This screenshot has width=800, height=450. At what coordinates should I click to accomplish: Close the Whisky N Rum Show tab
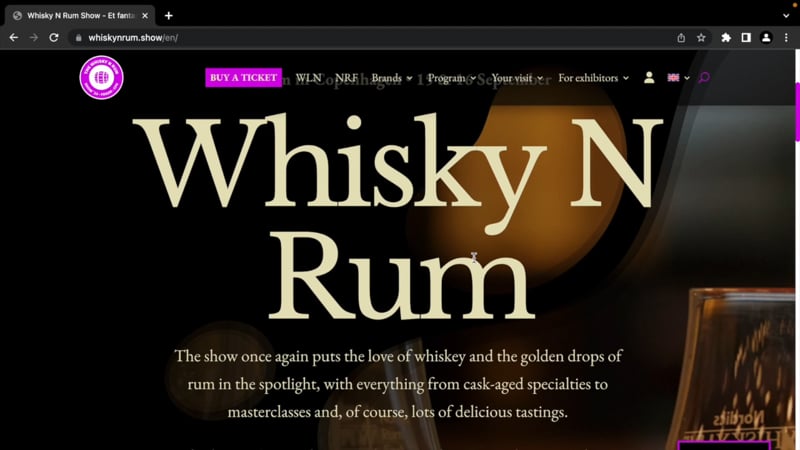(x=145, y=16)
